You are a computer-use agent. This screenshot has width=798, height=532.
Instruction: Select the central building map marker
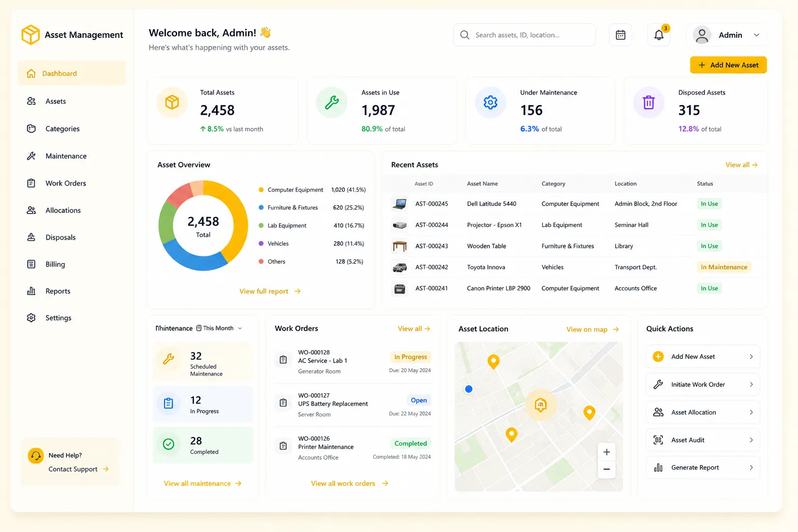(540, 405)
